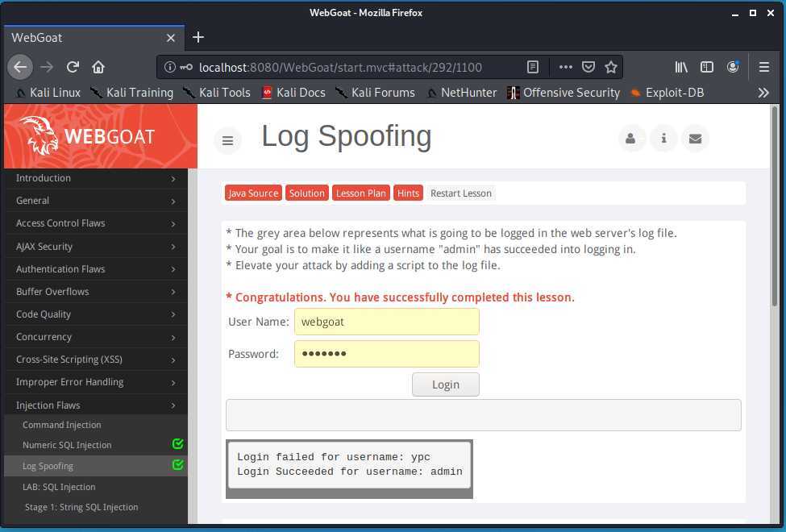Open the Exploit-DB bookmark
The image size is (786, 532).
tap(667, 93)
